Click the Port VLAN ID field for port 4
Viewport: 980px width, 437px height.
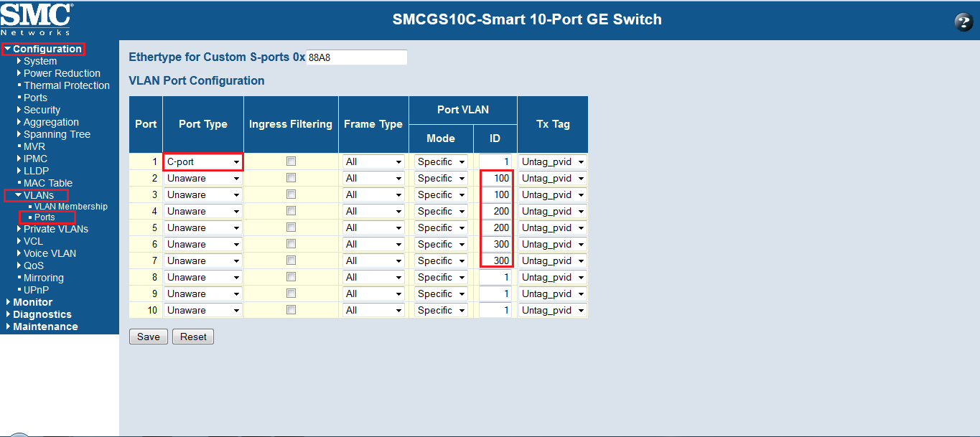coord(495,212)
